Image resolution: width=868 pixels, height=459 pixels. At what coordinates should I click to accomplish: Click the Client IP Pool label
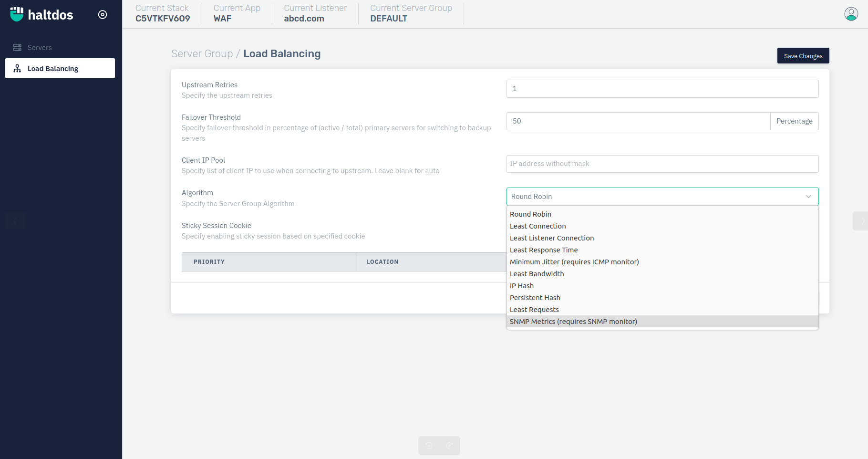click(203, 160)
